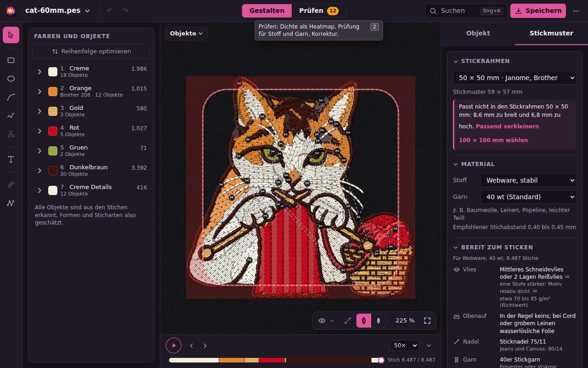Image resolution: width=588 pixels, height=368 pixels.
Task: Enable the textured thread rendering view
Action: (x=363, y=321)
